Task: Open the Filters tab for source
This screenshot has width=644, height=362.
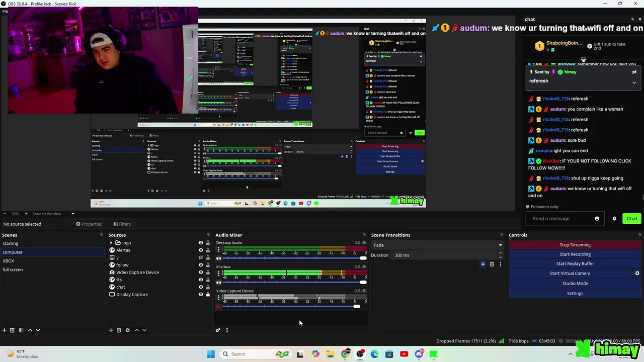Action: 122,224
